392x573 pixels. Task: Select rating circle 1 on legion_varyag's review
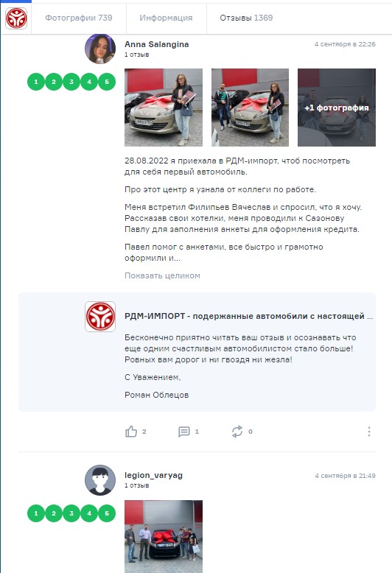pyautogui.click(x=36, y=513)
